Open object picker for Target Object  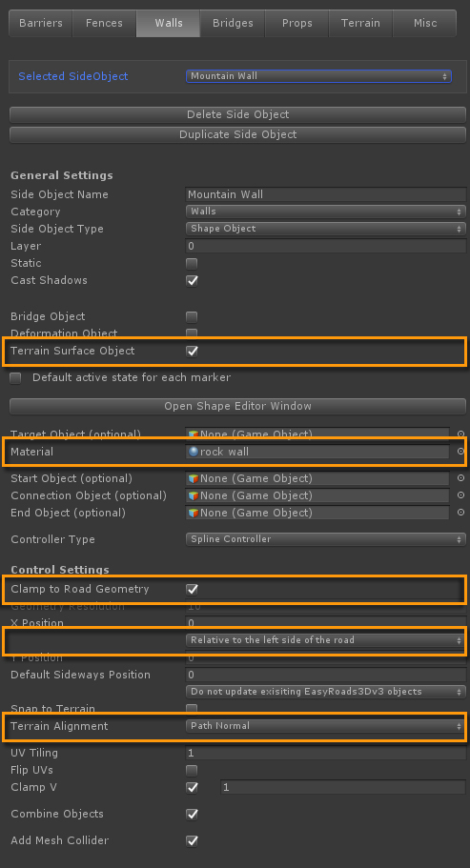pyautogui.click(x=460, y=434)
